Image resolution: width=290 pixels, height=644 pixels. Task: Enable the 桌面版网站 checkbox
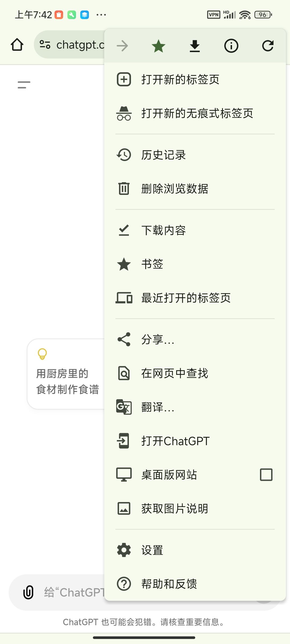[x=266, y=475]
